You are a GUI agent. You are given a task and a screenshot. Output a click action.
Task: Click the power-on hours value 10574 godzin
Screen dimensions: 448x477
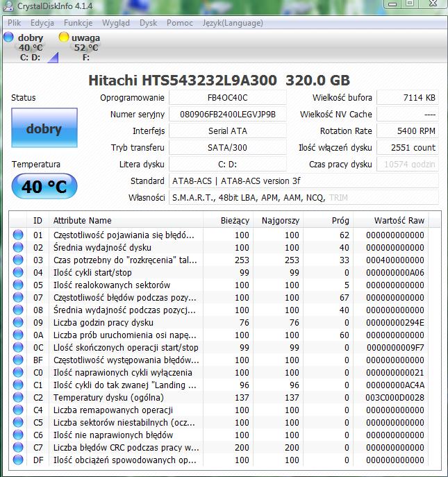(408, 165)
